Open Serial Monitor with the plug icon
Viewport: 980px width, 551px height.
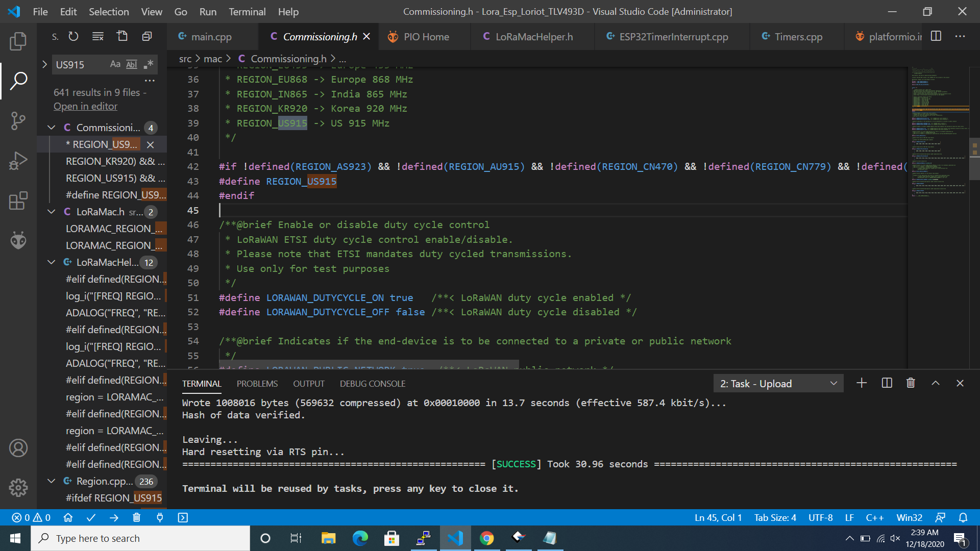pos(160,517)
